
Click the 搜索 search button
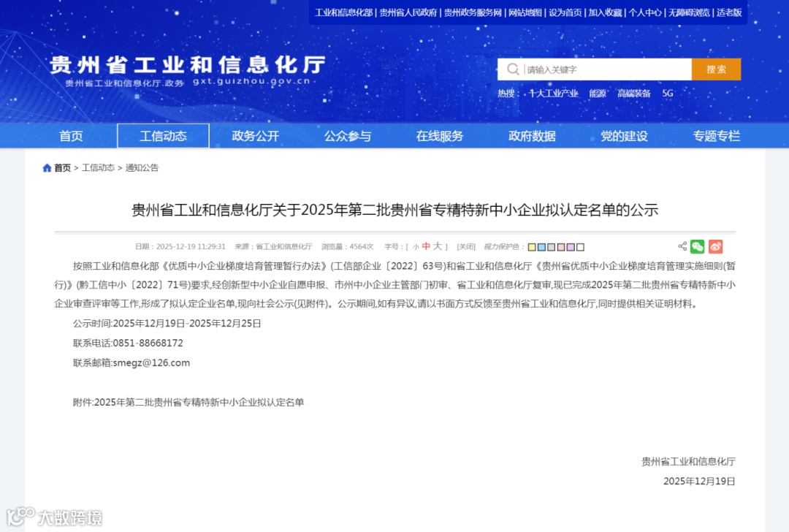pos(716,68)
